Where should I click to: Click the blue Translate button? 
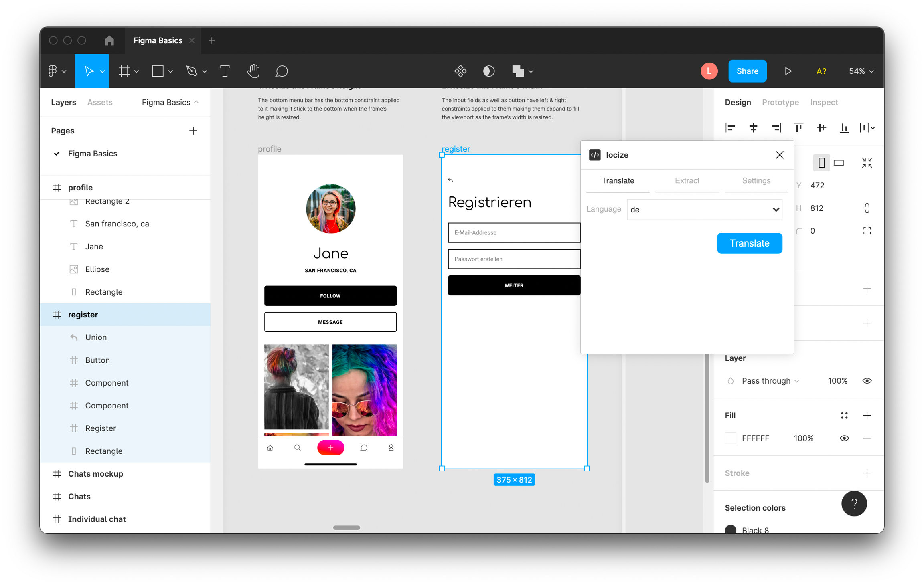click(x=749, y=243)
